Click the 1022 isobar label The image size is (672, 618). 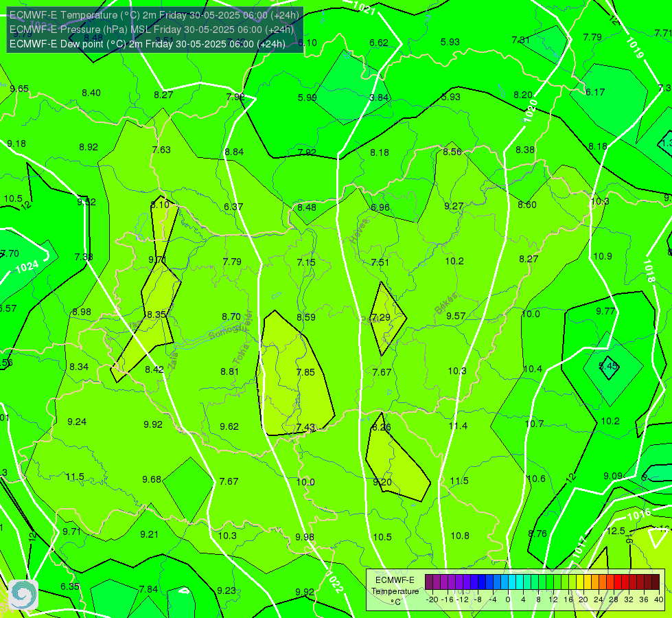(x=335, y=582)
